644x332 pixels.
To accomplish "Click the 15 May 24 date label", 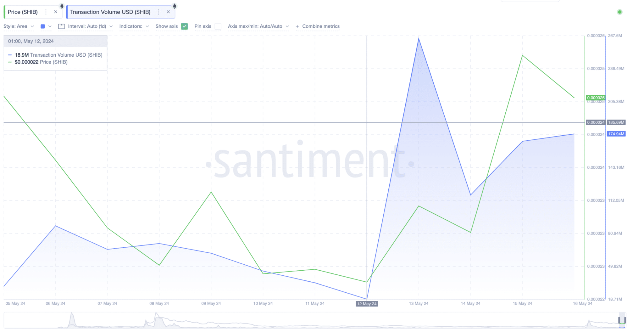I will pyautogui.click(x=522, y=303).
